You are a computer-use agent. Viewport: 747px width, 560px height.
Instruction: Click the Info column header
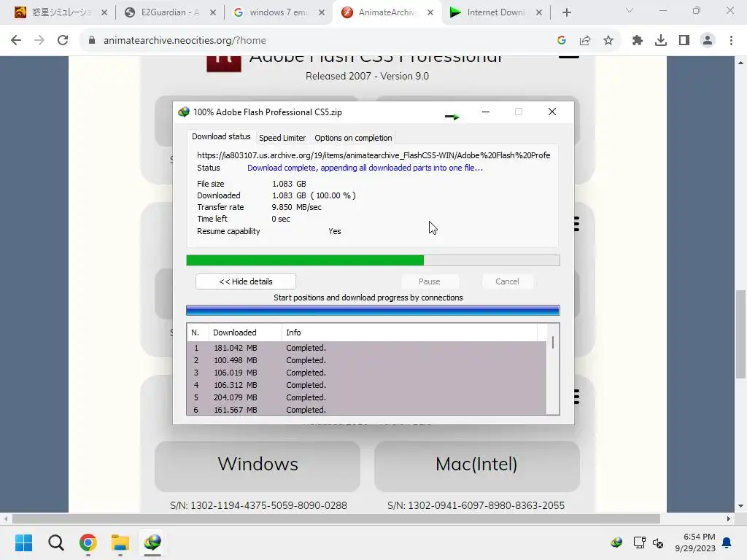[410, 332]
